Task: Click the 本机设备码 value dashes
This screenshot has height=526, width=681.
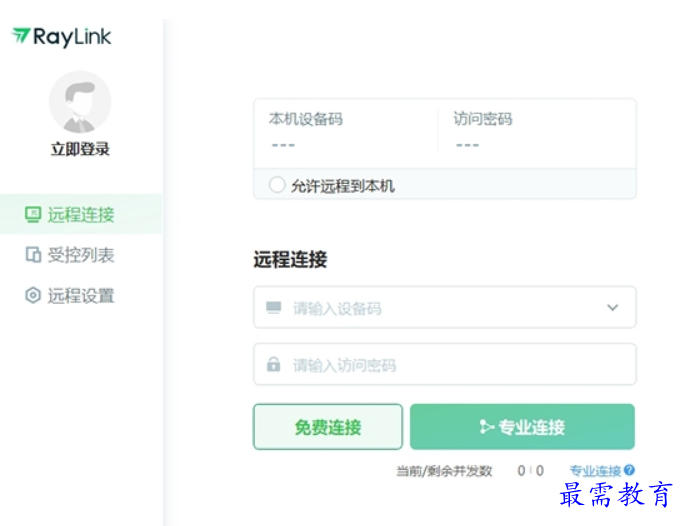Action: (x=283, y=145)
